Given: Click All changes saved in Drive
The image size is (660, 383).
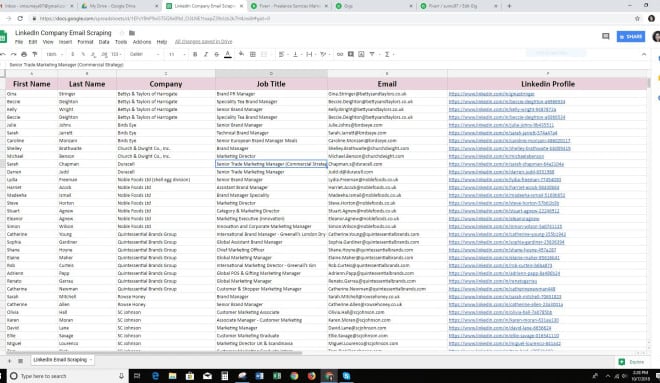Looking at the screenshot, I should pyautogui.click(x=203, y=42).
